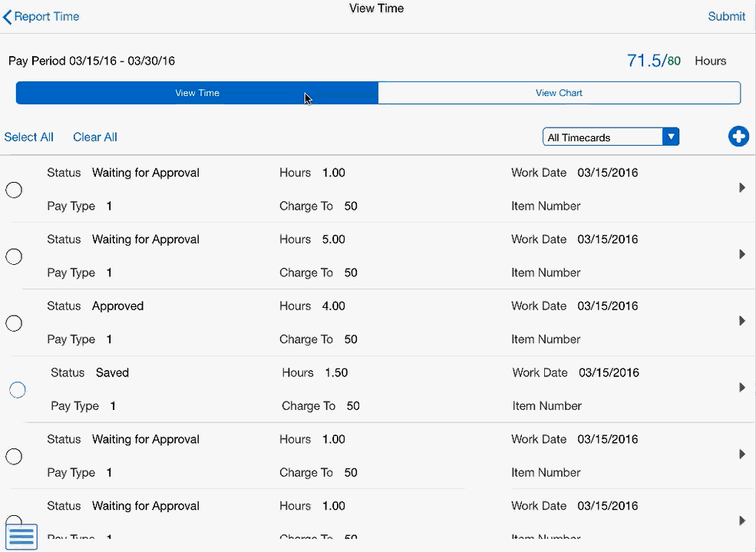Select radio button for the Approved timecard
Image resolution: width=756 pixels, height=552 pixels.
14,323
